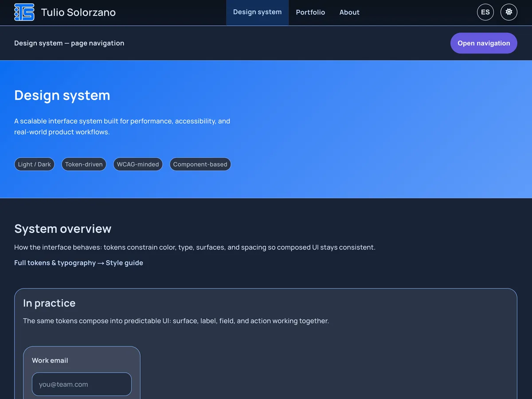
Task: Select the Design system nav item
Action: 257,12
